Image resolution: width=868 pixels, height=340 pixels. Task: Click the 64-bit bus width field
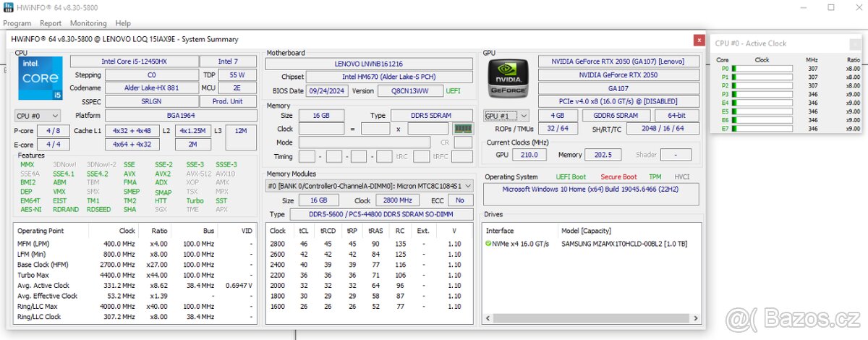coord(676,116)
